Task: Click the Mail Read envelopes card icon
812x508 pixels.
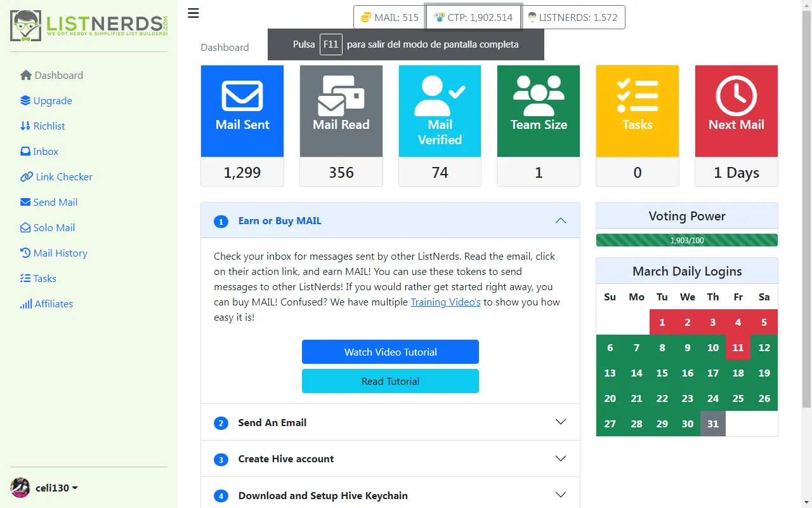Action: 341,96
